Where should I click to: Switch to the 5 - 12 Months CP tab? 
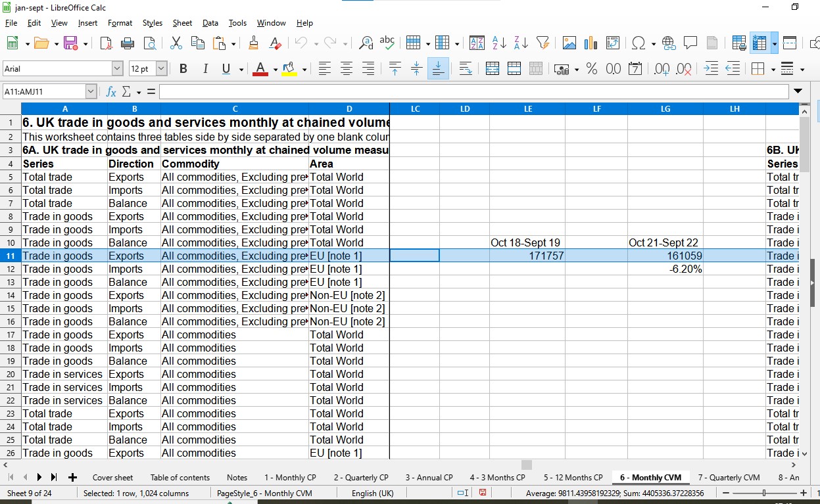click(x=573, y=478)
